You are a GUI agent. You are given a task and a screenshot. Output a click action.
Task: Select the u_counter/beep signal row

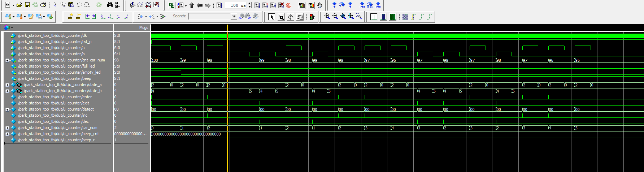(55, 78)
